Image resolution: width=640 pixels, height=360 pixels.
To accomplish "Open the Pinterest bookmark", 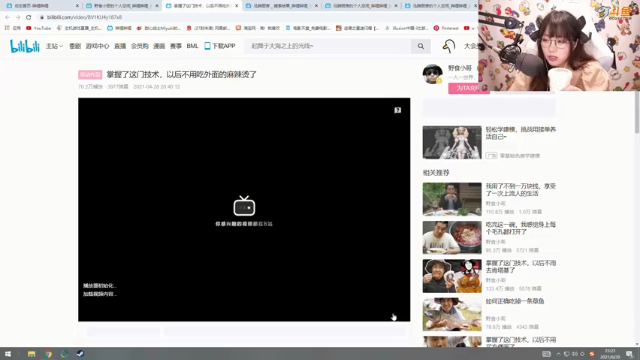I will tap(446, 28).
